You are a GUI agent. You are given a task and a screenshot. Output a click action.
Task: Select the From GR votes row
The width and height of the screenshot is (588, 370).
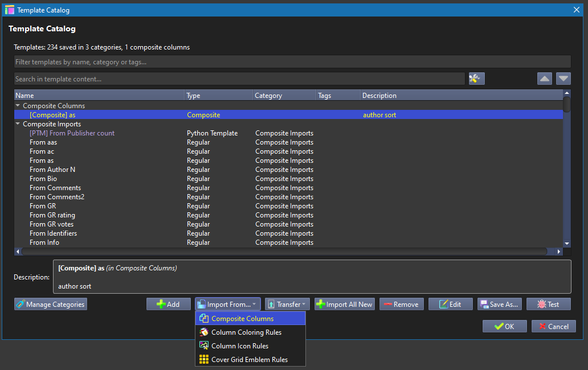coord(288,224)
